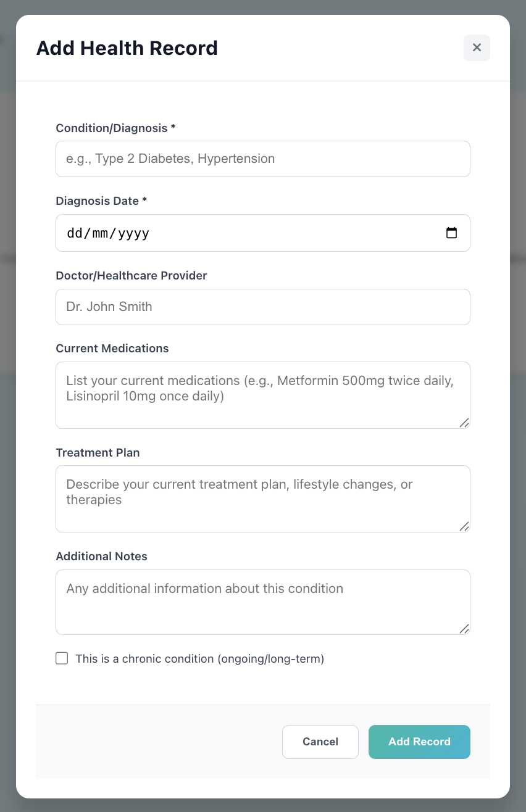Click the Doctor/Healthcare Provider field
The height and width of the screenshot is (812, 526).
point(262,307)
